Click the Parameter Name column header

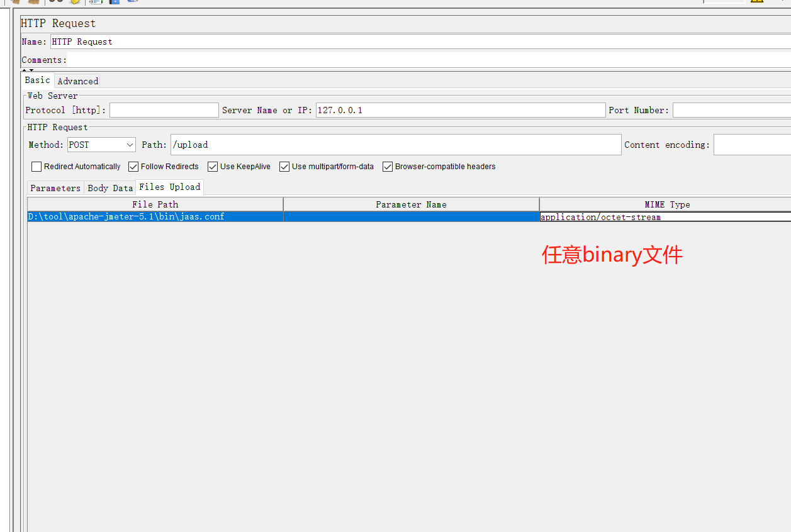(412, 204)
